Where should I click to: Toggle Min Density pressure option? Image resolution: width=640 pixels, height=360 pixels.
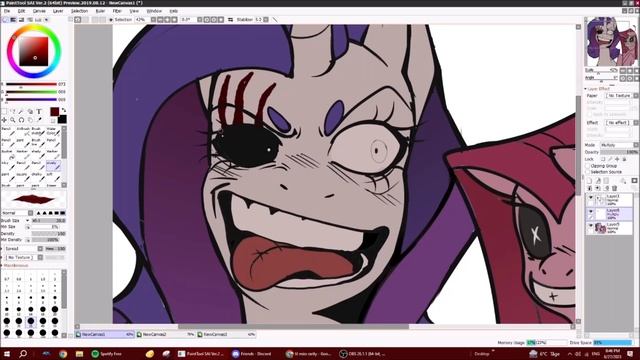pos(28,240)
